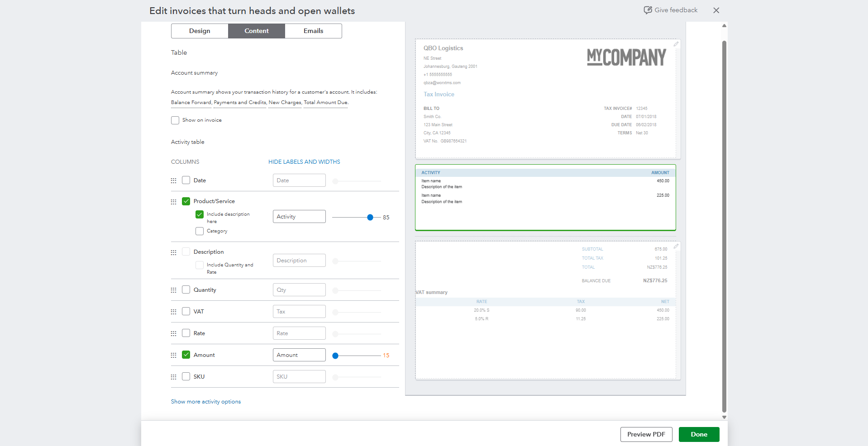Switch to the Emails tab
The height and width of the screenshot is (446, 868).
313,31
